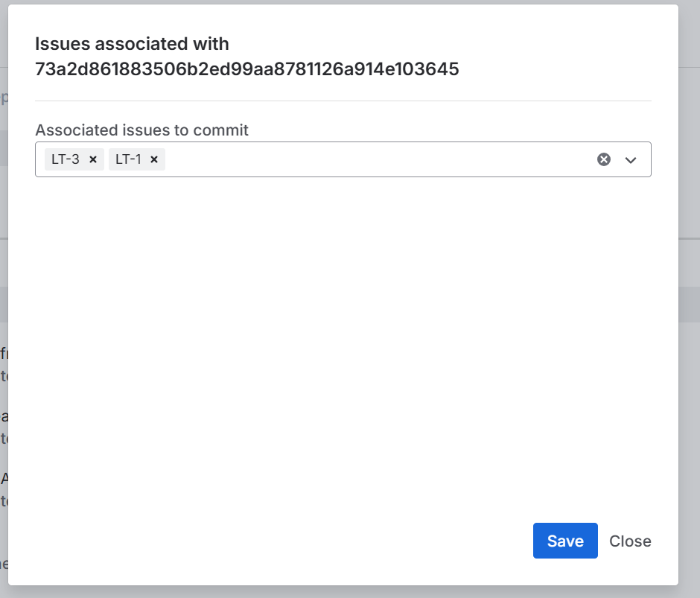Click the commit hash text

(x=246, y=70)
